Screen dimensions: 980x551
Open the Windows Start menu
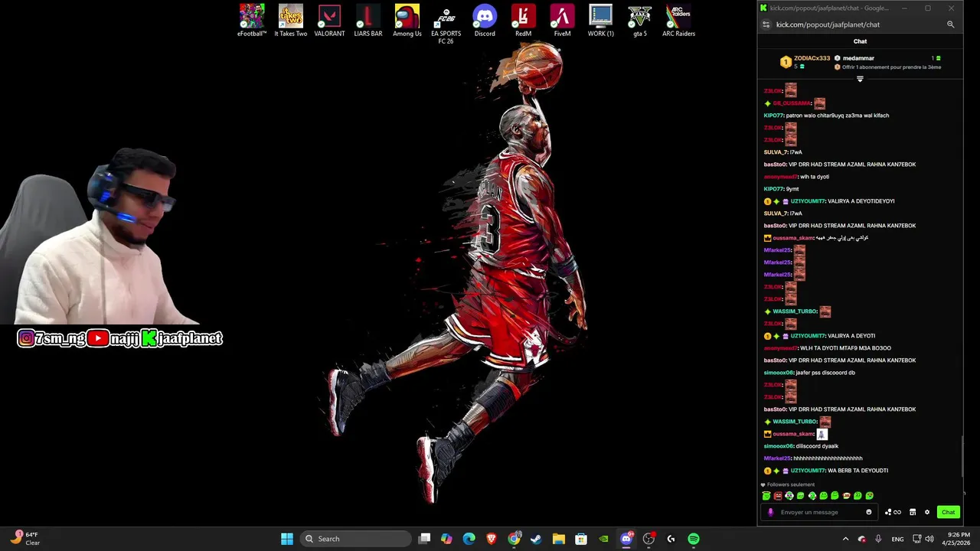[287, 539]
